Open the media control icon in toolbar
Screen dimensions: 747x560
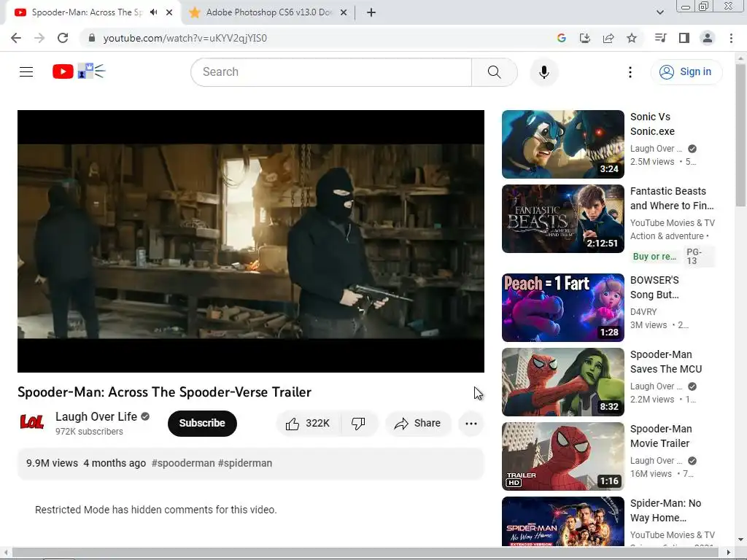point(660,38)
